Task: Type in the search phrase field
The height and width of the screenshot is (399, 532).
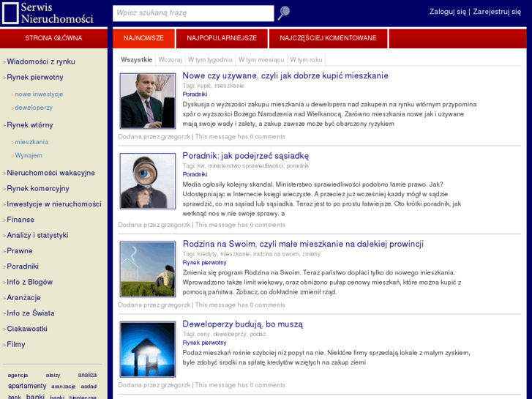Action: [193, 13]
